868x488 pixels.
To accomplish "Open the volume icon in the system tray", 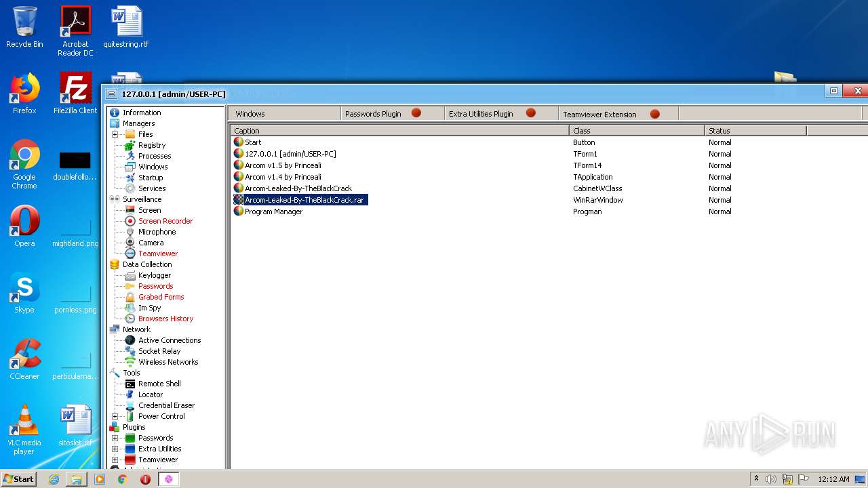I will pyautogui.click(x=771, y=479).
